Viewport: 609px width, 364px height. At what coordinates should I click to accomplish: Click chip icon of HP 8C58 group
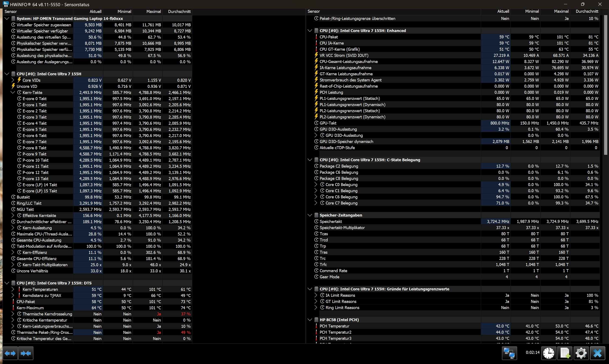coord(316,320)
